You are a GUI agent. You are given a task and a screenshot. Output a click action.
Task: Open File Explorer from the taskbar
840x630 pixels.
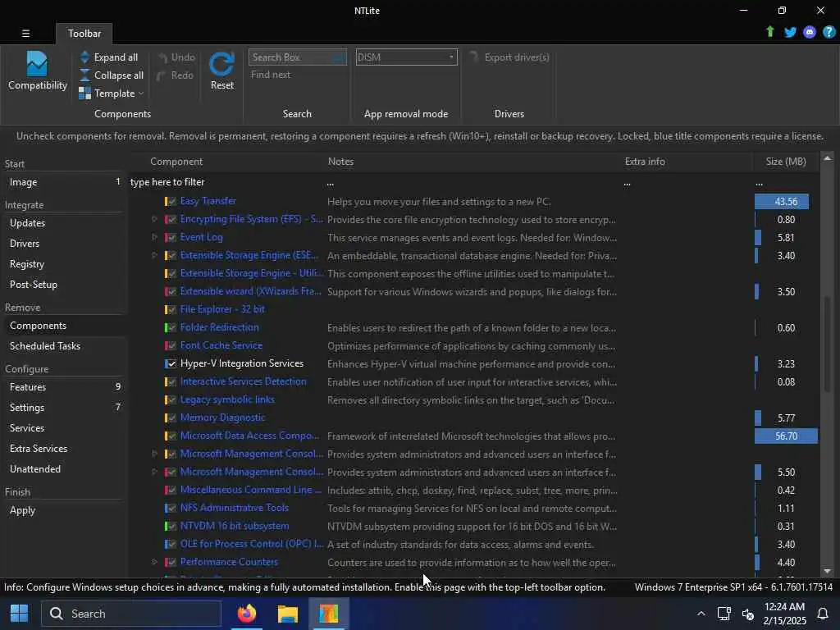click(288, 614)
